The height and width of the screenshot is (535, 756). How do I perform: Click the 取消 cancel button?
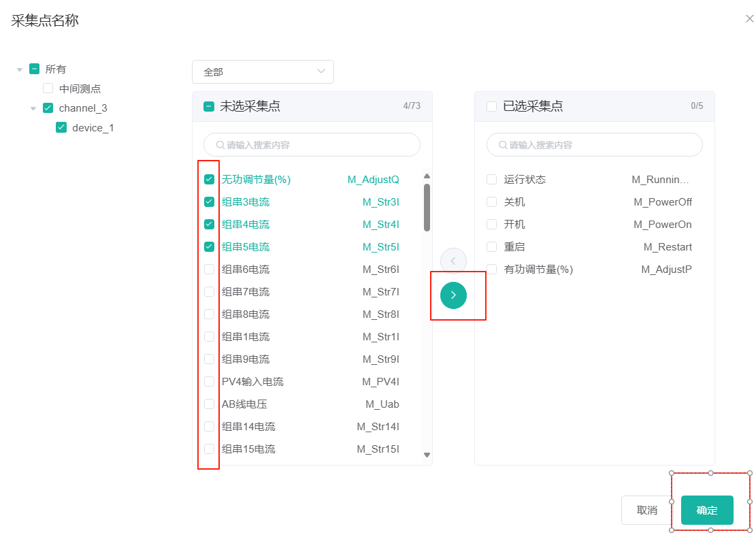(x=646, y=510)
